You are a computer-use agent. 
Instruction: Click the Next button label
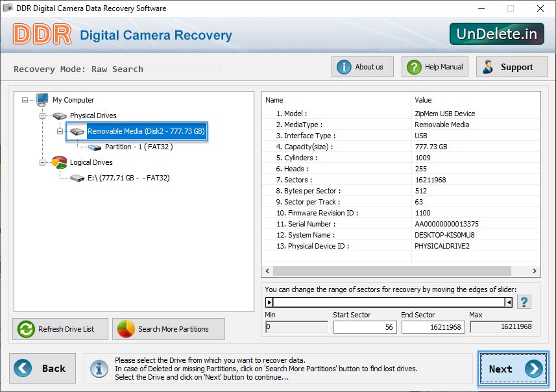pos(500,369)
